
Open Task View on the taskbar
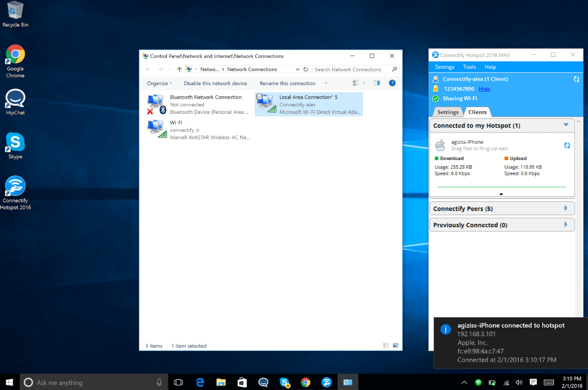click(178, 382)
